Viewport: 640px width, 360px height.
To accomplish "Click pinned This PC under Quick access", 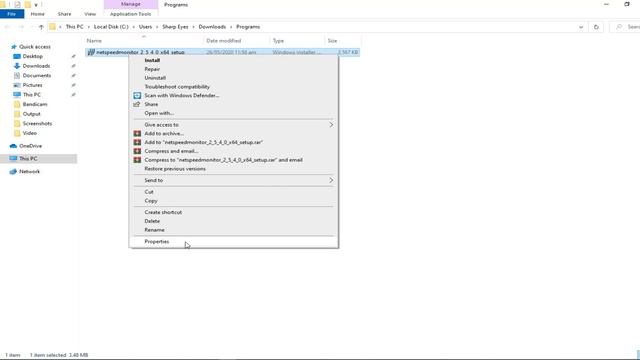I will tap(31, 95).
